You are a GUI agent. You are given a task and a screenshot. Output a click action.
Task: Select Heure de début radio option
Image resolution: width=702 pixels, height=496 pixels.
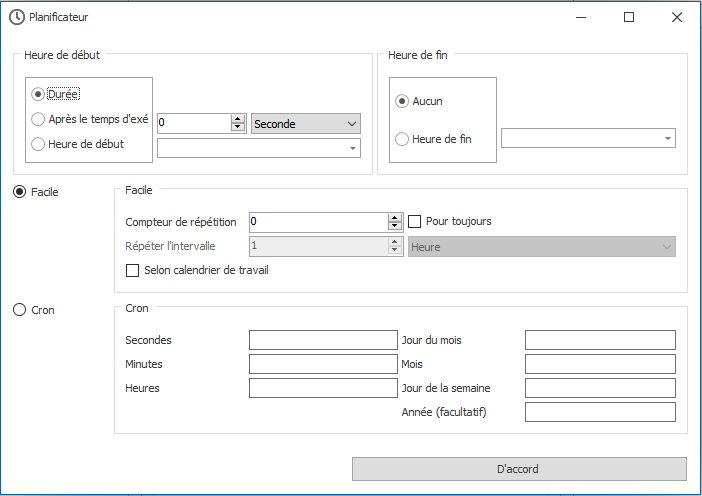point(39,144)
